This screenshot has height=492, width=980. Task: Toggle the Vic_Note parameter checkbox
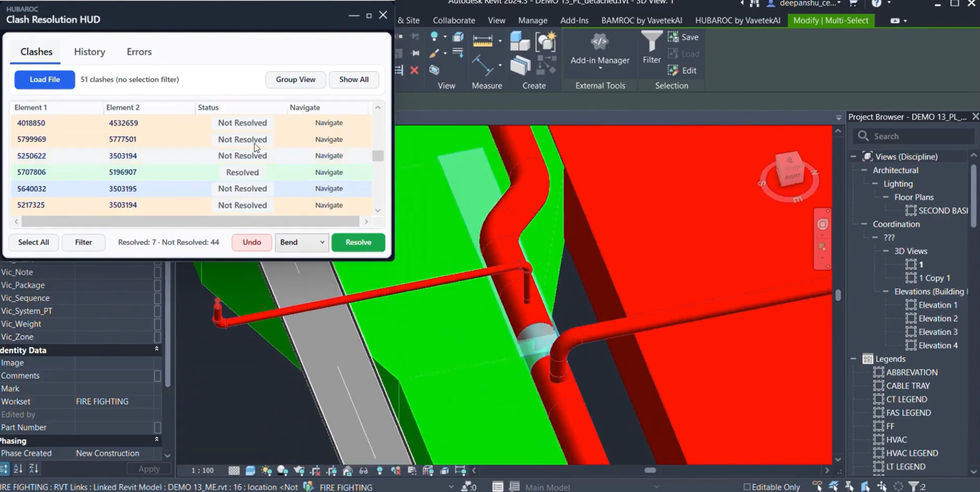click(157, 272)
